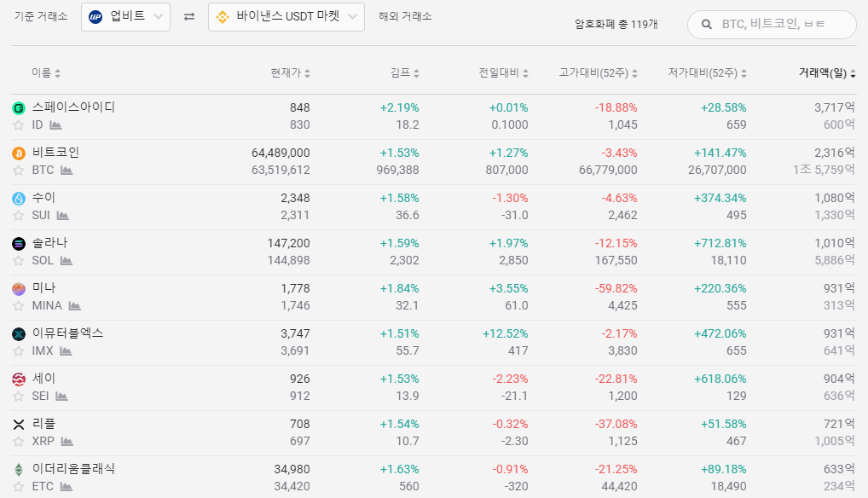Viewport: 868px width, 498px height.
Task: Sort by 김프 column header
Action: point(405,72)
